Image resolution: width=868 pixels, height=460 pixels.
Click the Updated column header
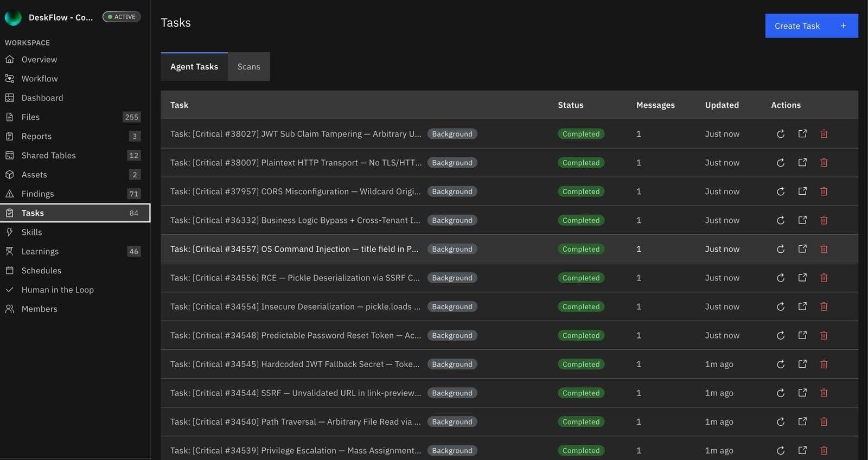pos(722,105)
